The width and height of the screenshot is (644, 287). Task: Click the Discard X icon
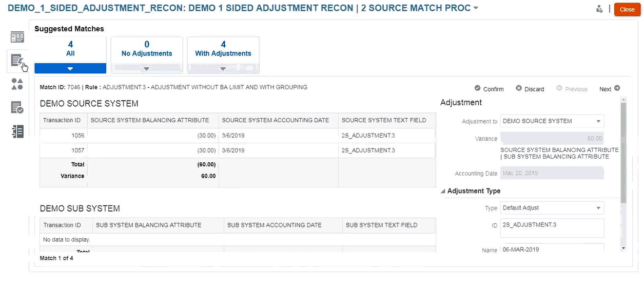(519, 88)
